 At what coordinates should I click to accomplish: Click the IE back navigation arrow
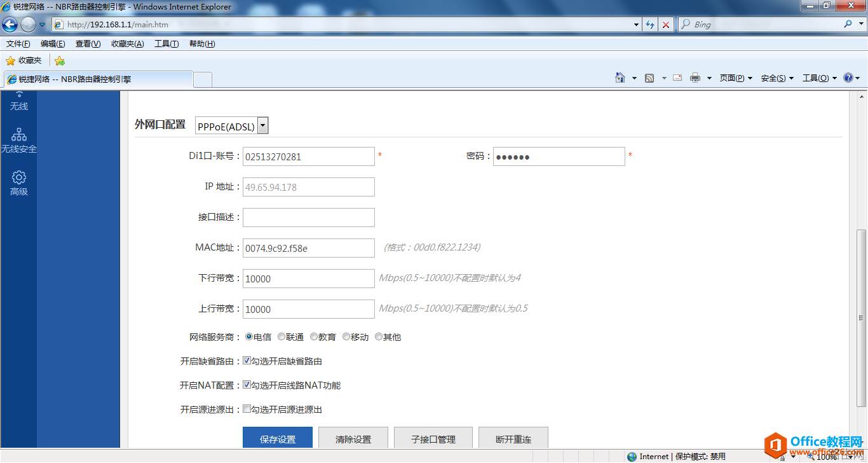10,25
